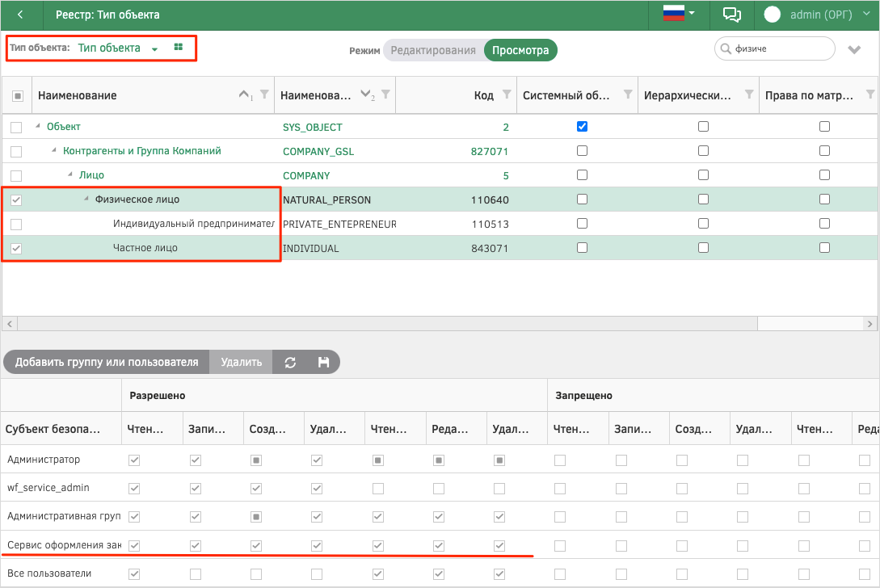
Task: Click the search magnifier icon
Action: pos(726,48)
